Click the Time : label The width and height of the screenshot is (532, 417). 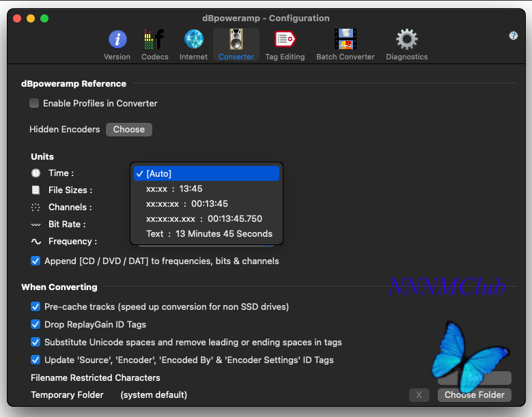pyautogui.click(x=61, y=173)
